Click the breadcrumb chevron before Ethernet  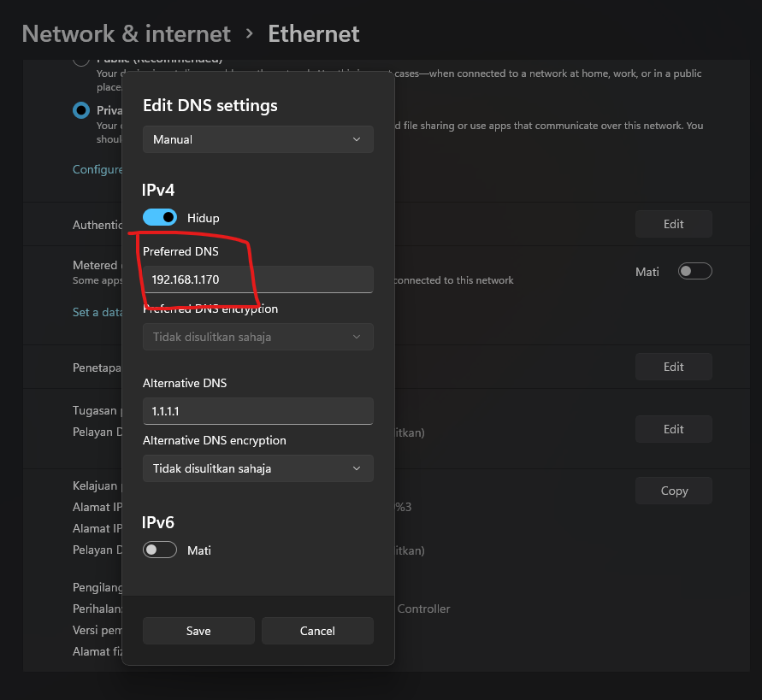coord(250,34)
